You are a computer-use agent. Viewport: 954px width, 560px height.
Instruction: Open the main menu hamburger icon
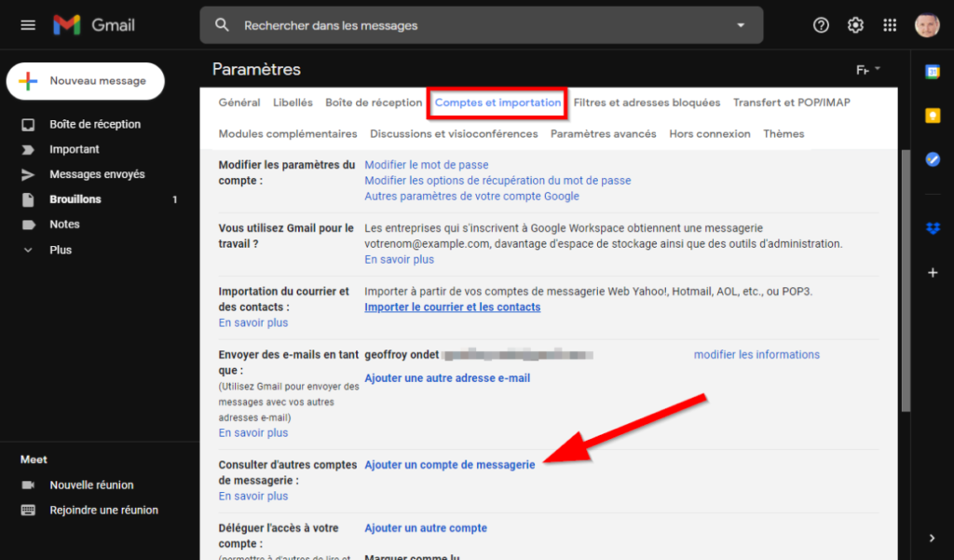[28, 25]
